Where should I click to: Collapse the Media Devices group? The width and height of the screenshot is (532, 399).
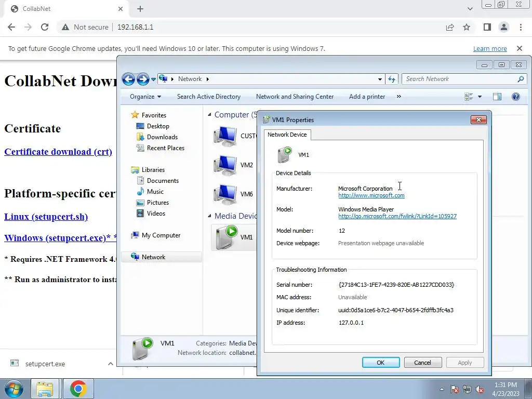[x=209, y=216]
